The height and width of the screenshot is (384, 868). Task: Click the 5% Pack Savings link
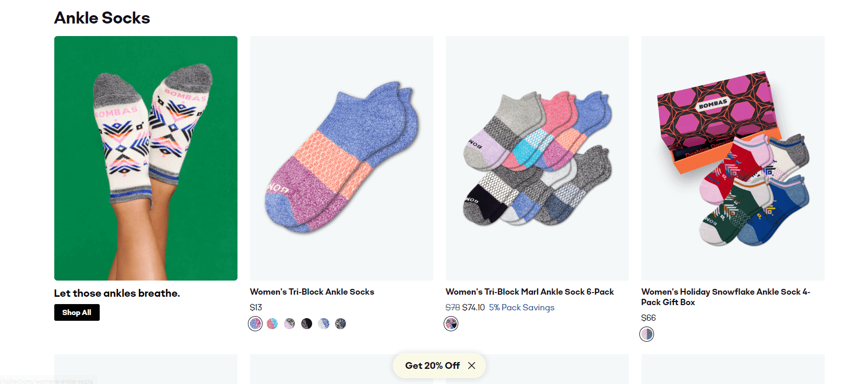(521, 307)
